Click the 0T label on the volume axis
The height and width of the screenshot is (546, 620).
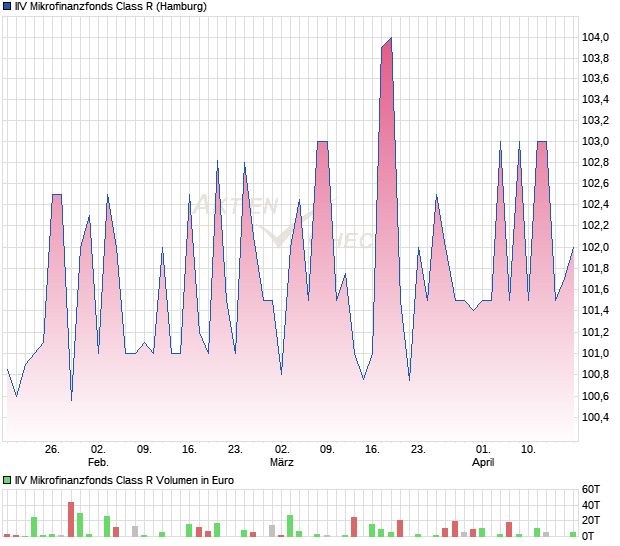(592, 537)
